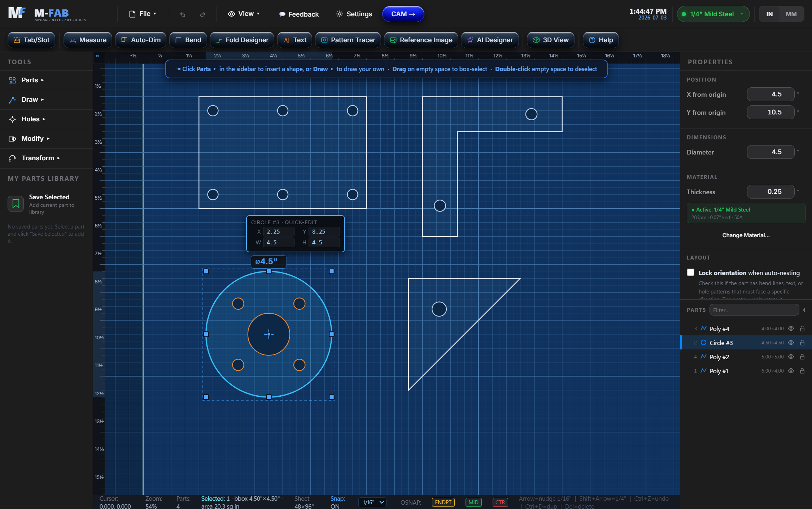Switch units to IN
The height and width of the screenshot is (509, 812).
tap(770, 14)
